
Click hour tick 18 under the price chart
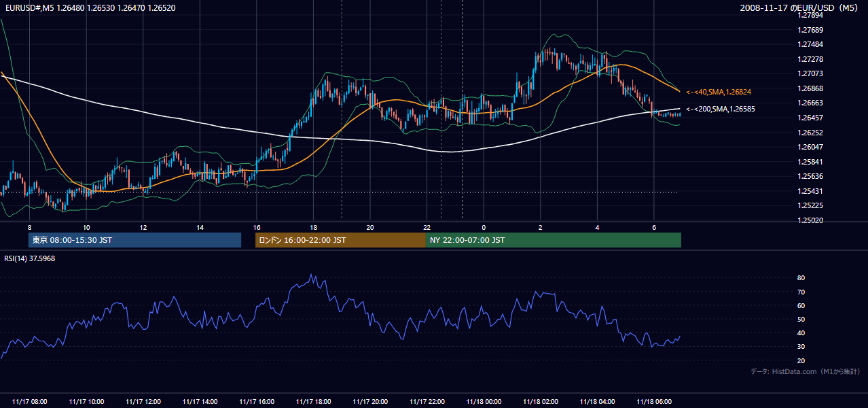point(314,227)
